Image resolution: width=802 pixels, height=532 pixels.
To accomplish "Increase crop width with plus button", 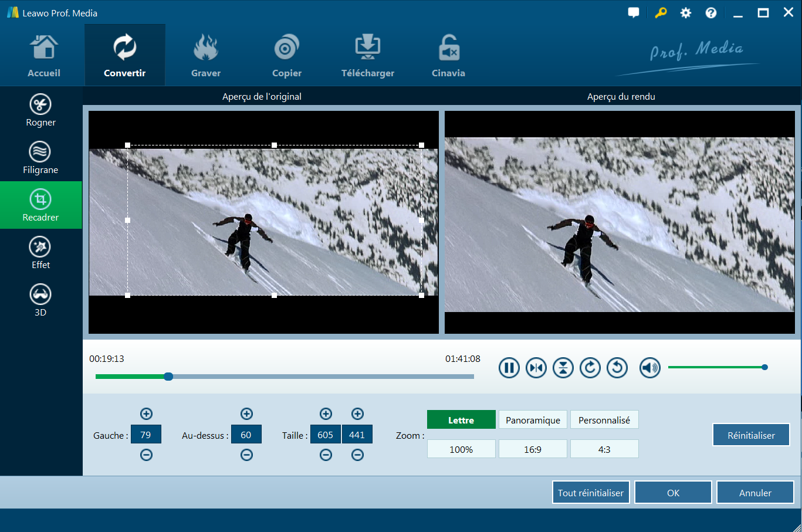I will 326,414.
